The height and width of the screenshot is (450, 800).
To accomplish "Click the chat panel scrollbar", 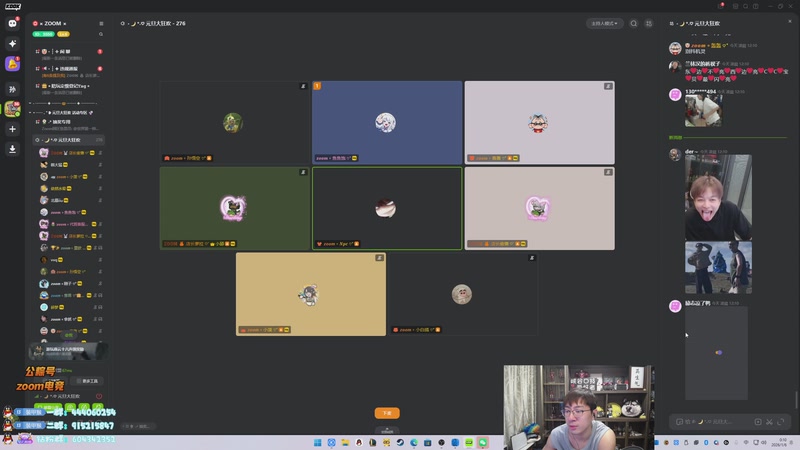I will pyautogui.click(x=796, y=399).
